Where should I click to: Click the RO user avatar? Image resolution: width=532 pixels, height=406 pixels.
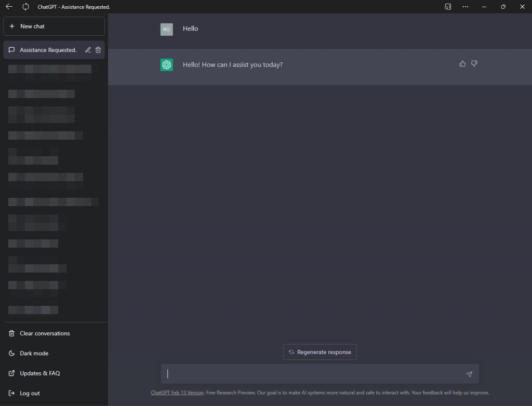coord(167,30)
